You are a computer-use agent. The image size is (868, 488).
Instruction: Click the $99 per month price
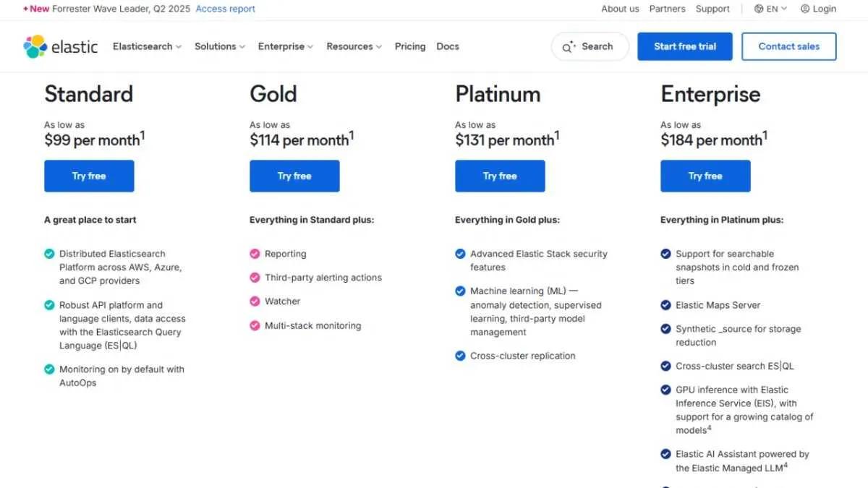tap(95, 140)
